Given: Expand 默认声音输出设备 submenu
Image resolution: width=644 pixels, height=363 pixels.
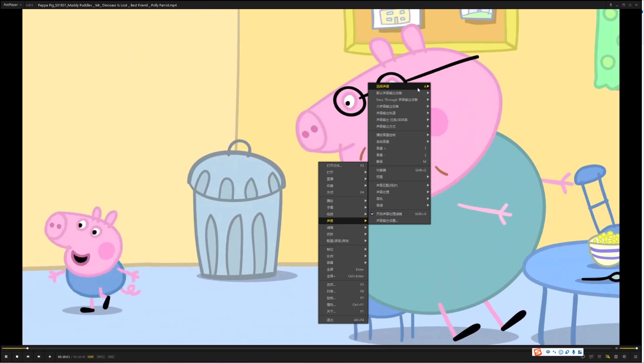Looking at the screenshot, I should (x=399, y=93).
